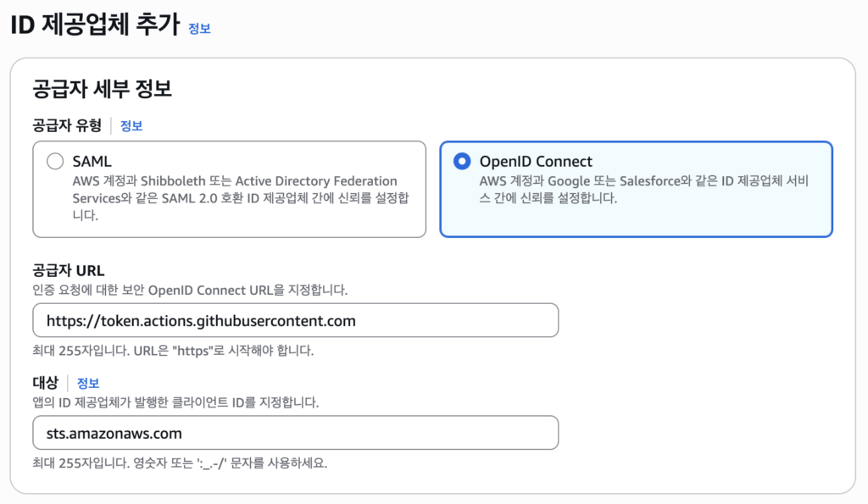Click the SAML option title text
Viewport: 868px width, 504px height.
(x=92, y=161)
